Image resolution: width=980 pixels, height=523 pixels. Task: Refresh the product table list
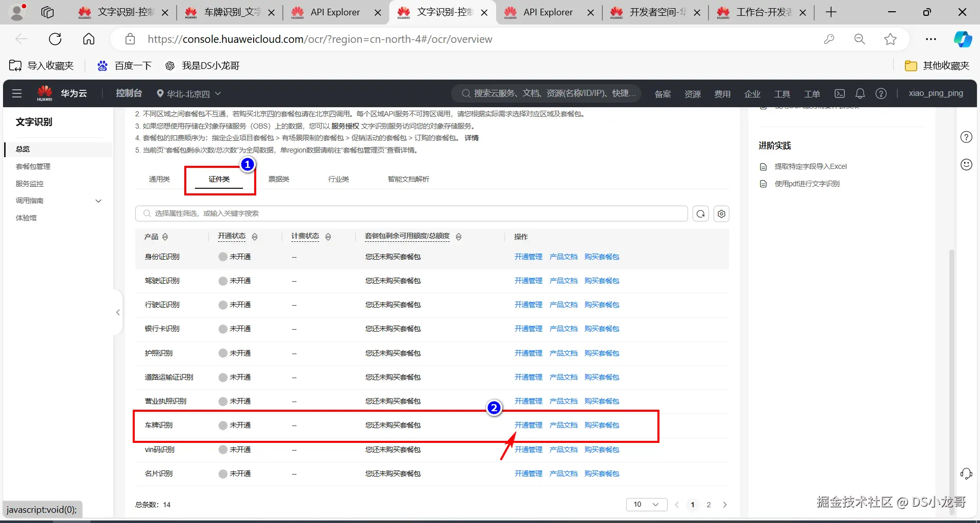click(x=701, y=214)
